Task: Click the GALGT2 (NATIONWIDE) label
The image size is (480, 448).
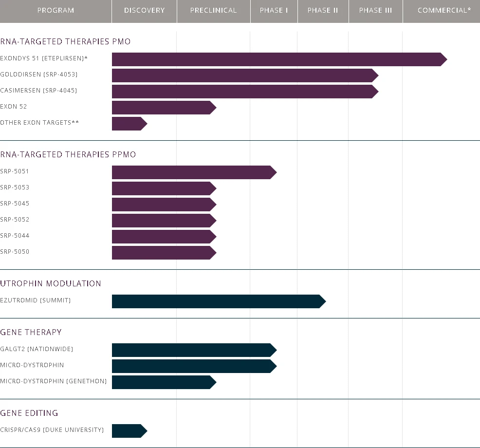Action: pos(37,349)
